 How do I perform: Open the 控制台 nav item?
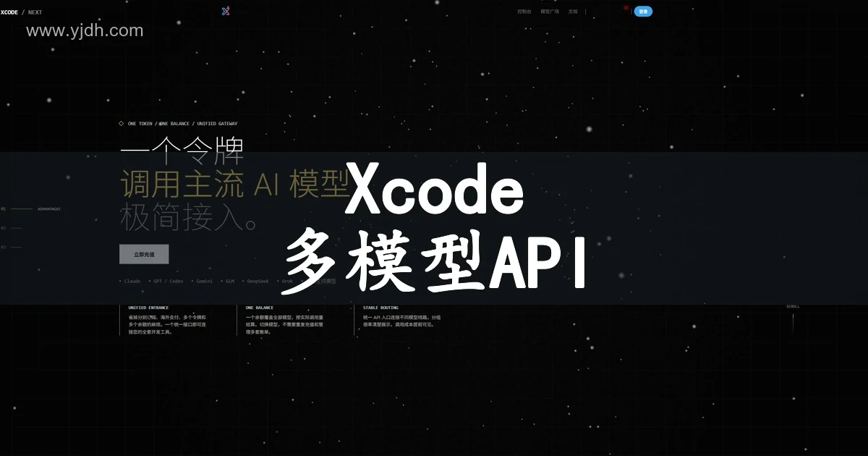click(x=524, y=12)
